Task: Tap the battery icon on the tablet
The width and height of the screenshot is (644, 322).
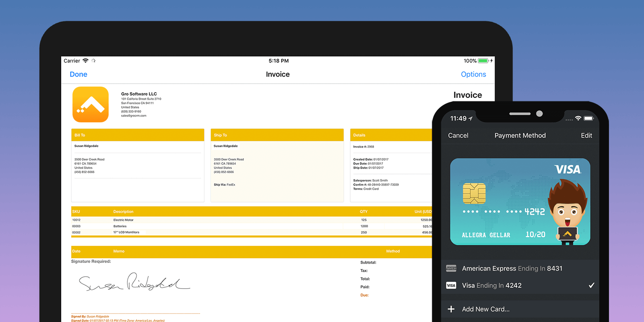Action: [483, 61]
